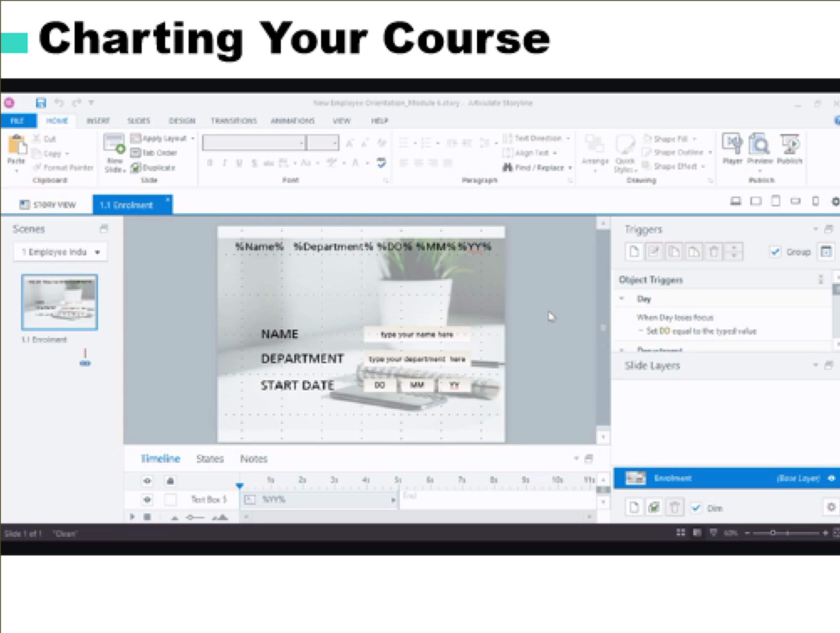The image size is (840, 633).
Task: Click the Edit trigger icon
Action: (x=654, y=252)
